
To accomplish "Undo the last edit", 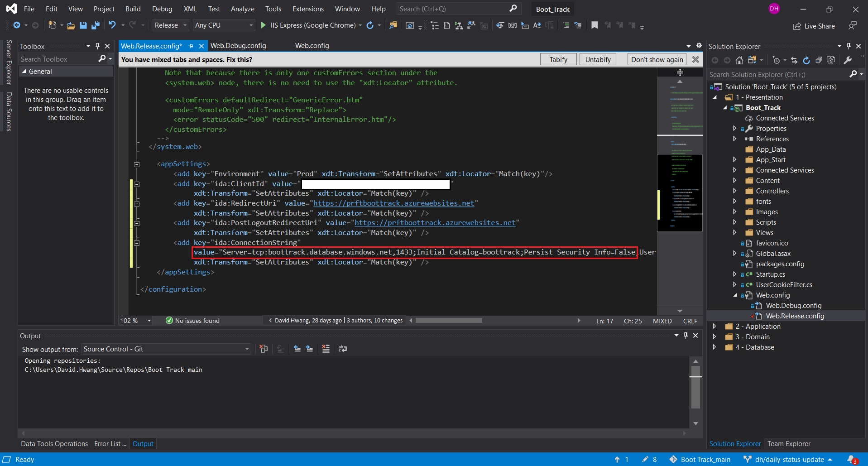I will click(112, 25).
